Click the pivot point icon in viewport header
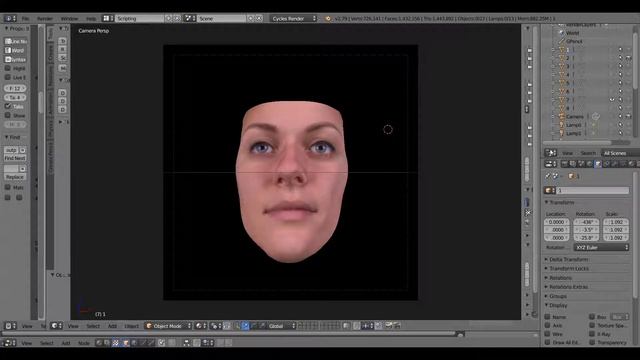The image size is (640, 360). tap(215, 326)
